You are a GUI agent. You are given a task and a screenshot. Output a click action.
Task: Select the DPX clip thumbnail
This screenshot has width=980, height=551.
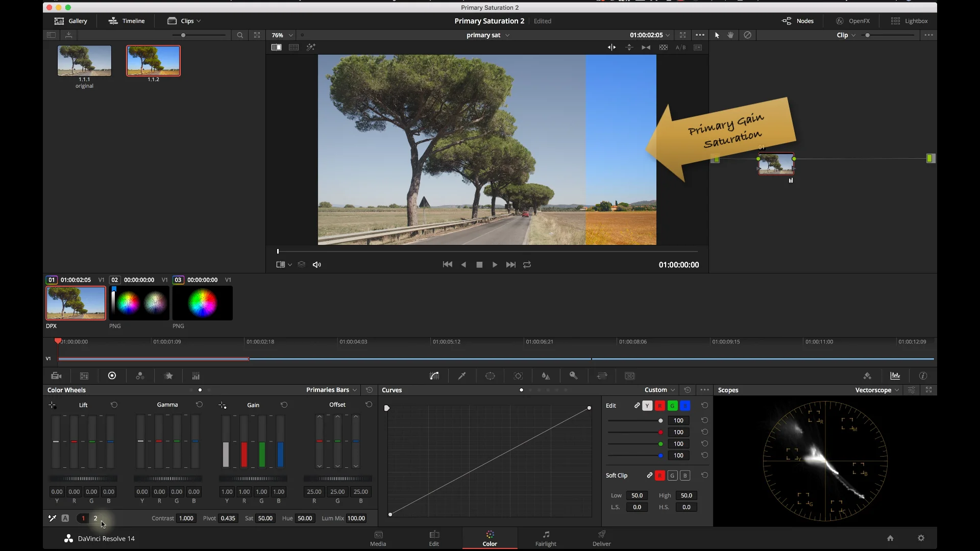(75, 304)
